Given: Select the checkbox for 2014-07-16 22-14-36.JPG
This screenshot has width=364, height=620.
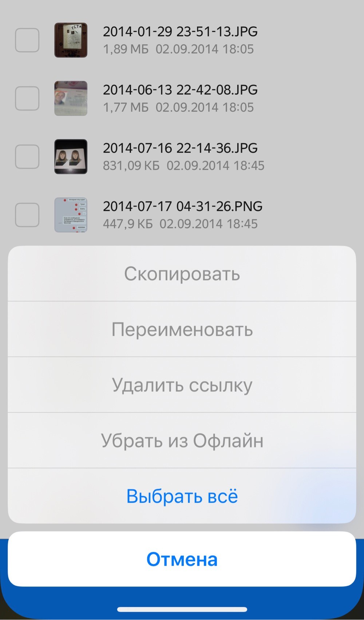Looking at the screenshot, I should pyautogui.click(x=27, y=157).
